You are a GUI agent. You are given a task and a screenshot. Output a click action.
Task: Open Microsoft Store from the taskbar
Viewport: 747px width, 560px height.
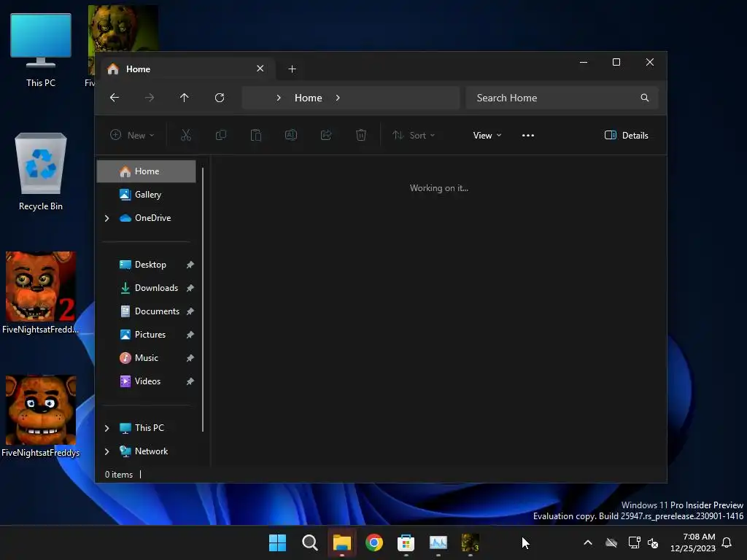406,542
